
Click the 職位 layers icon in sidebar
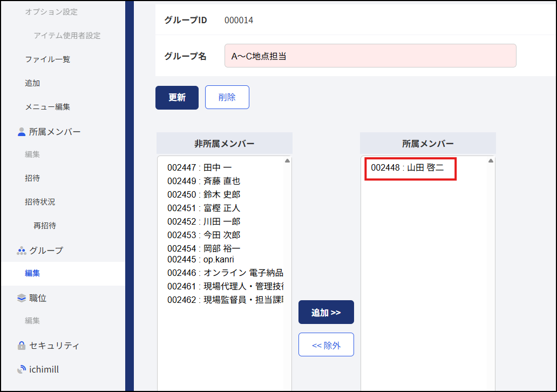pyautogui.click(x=21, y=298)
